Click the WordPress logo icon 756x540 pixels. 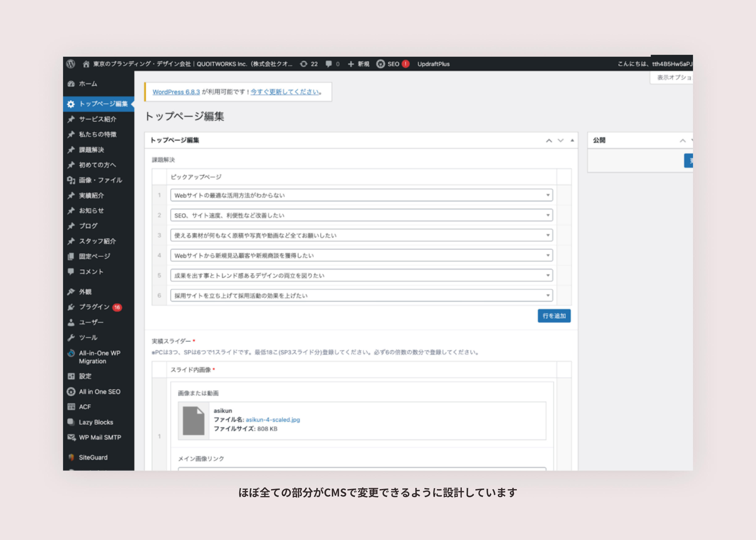(71, 64)
